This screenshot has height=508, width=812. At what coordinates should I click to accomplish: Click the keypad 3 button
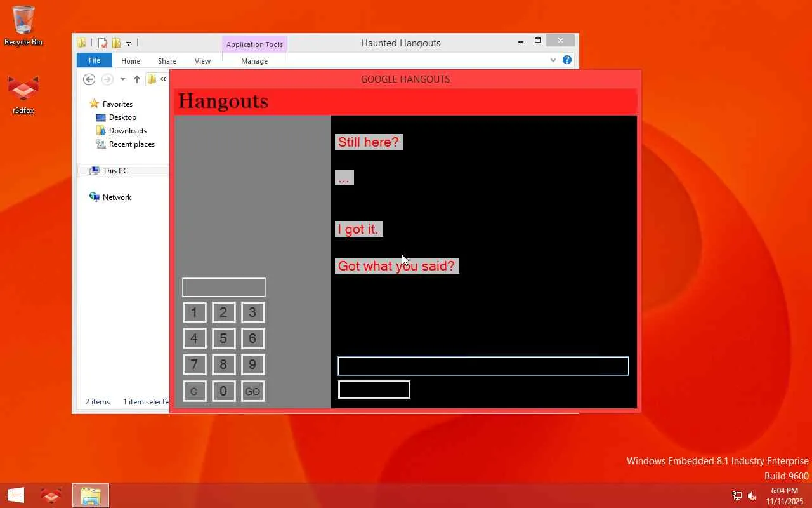point(252,312)
